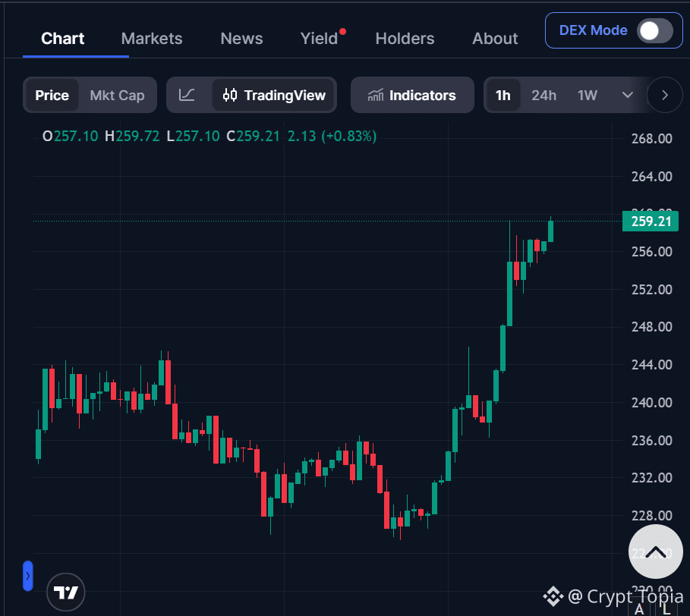Click the round scroll-to-top arrow button
Viewport: 690px width, 616px height.
[655, 552]
